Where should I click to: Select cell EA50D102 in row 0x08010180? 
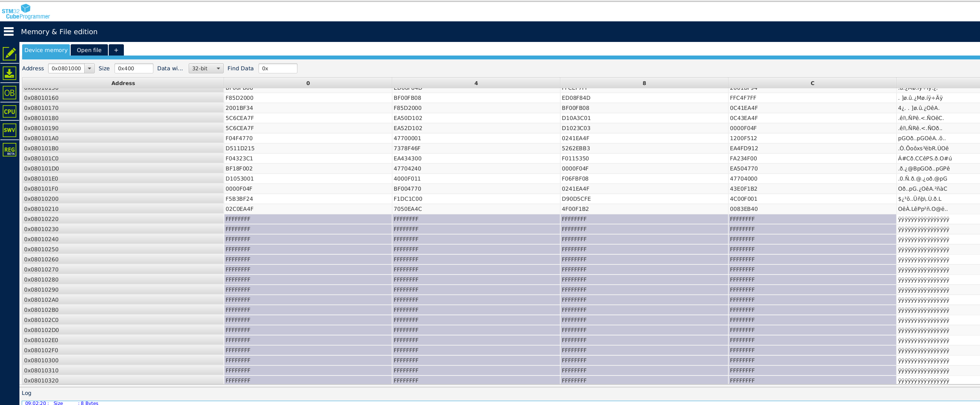tap(476, 118)
